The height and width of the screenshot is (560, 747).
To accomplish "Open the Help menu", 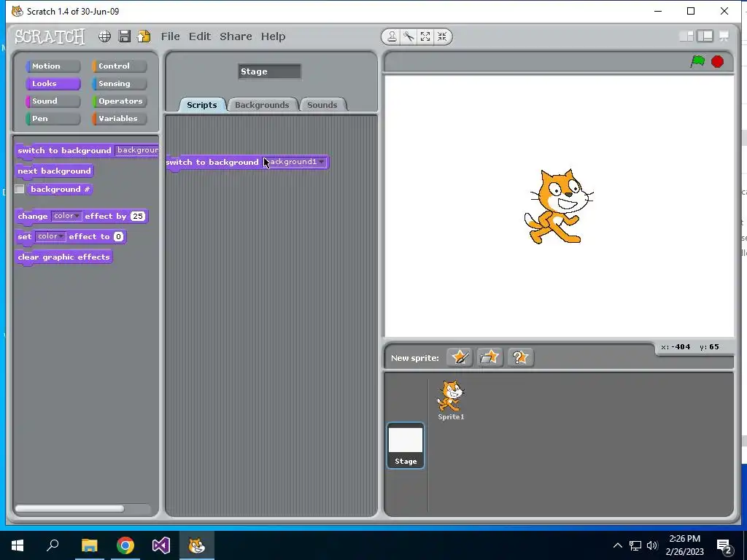I will (273, 36).
